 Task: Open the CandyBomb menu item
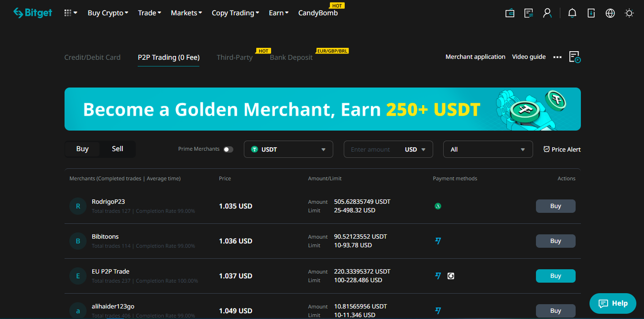point(318,13)
